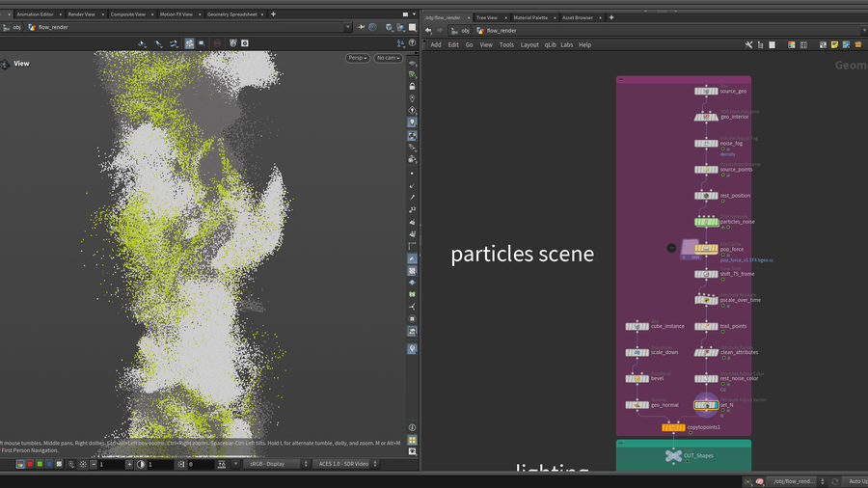Open the Persp view dropdown
The width and height of the screenshot is (868, 488).
pyautogui.click(x=358, y=58)
